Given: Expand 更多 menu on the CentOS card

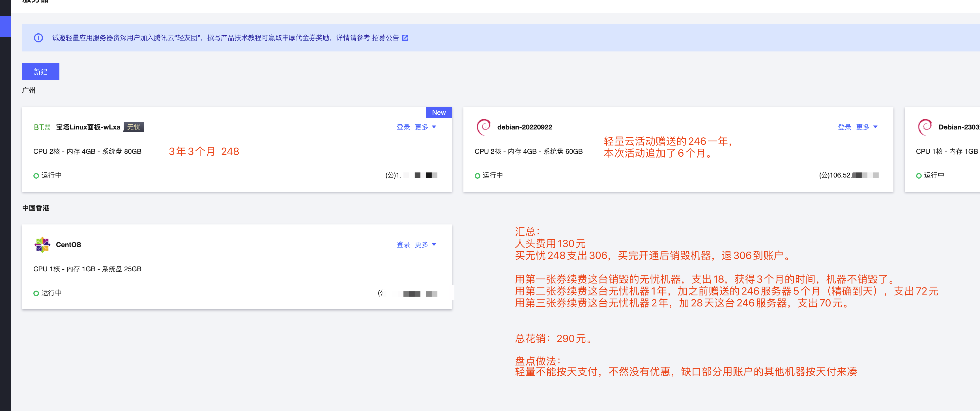Looking at the screenshot, I should click(425, 245).
